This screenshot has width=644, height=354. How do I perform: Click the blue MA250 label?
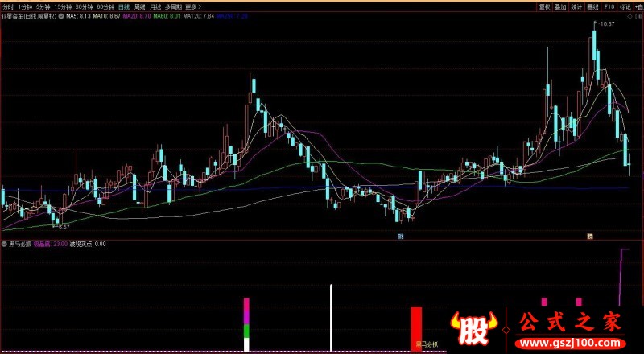pyautogui.click(x=232, y=16)
